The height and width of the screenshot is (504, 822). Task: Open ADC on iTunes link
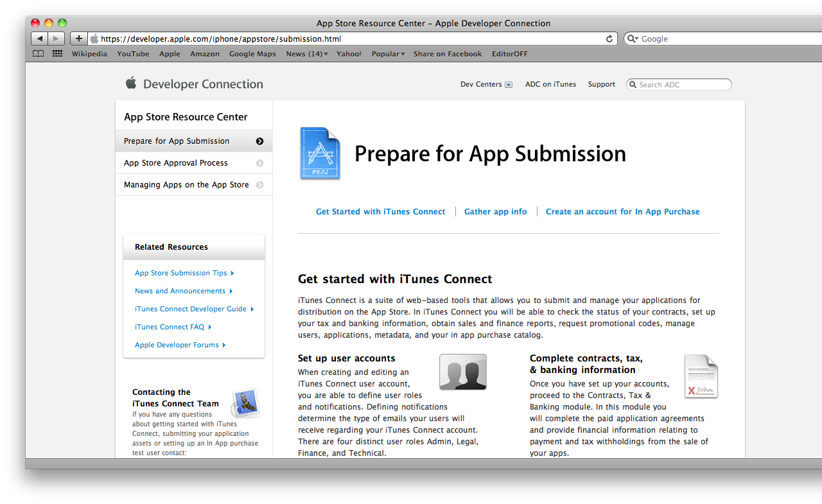[550, 84]
